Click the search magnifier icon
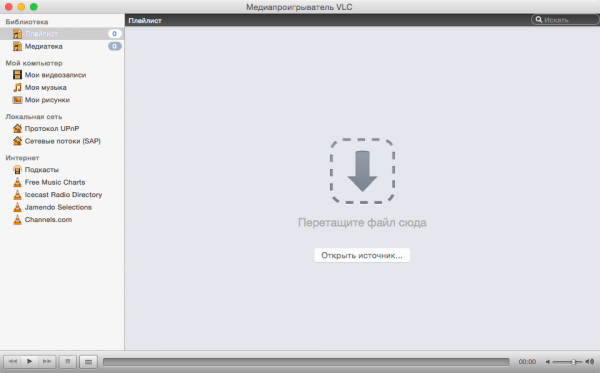 (x=538, y=20)
